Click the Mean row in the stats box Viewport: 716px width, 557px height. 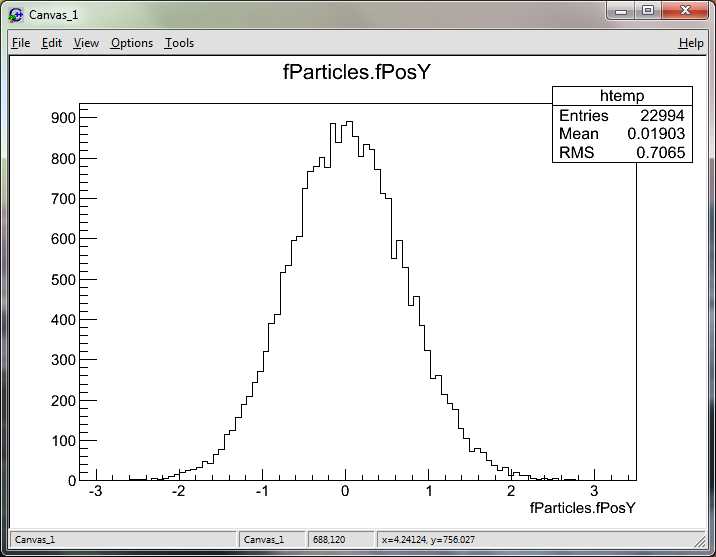pyautogui.click(x=621, y=134)
